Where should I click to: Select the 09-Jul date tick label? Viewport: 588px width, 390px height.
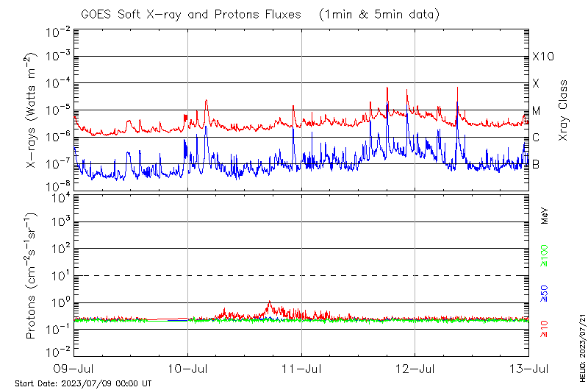click(75, 368)
